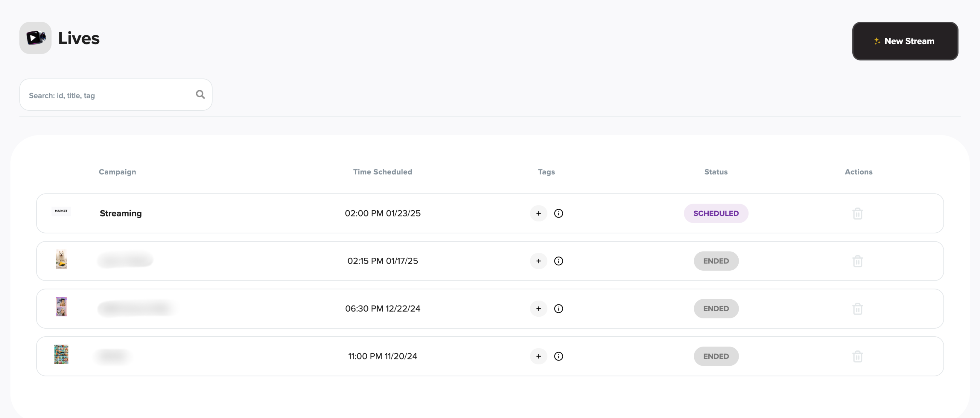Delete the stream scheduled 12/22/24
Screen dimensions: 980x418
[857, 309]
